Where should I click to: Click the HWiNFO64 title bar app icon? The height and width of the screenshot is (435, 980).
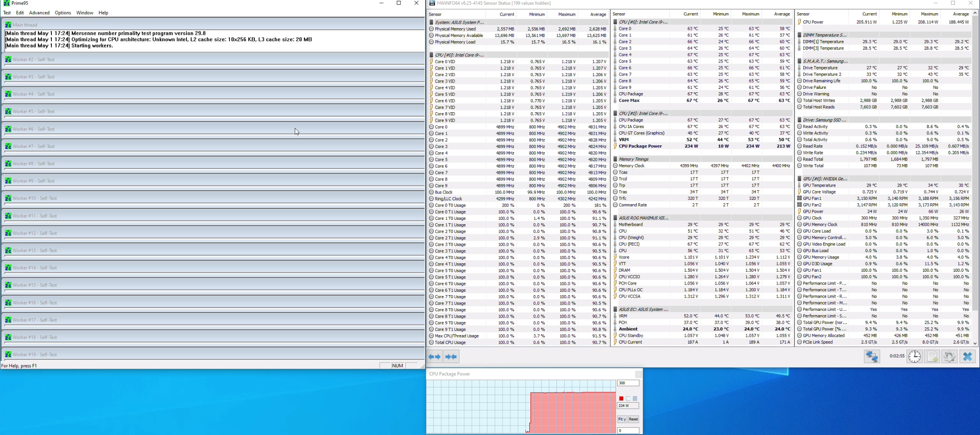pos(432,3)
